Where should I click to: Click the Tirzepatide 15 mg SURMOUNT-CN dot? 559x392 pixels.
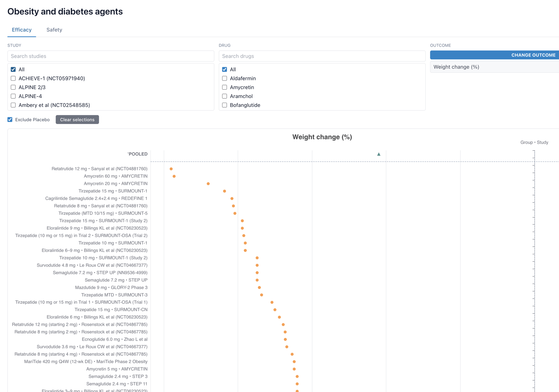pos(275,310)
